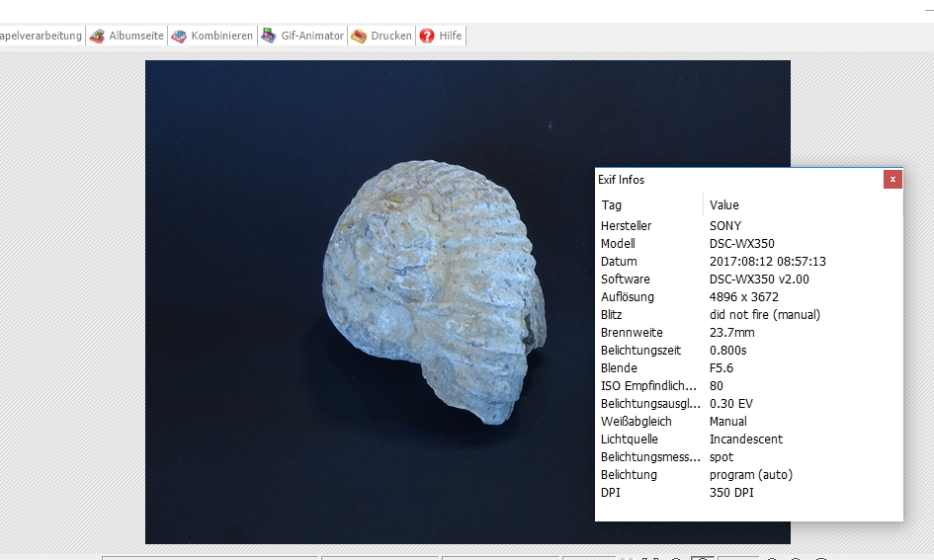The width and height of the screenshot is (934, 560).
Task: Select the exposure time 0.800s
Action: [x=727, y=351]
